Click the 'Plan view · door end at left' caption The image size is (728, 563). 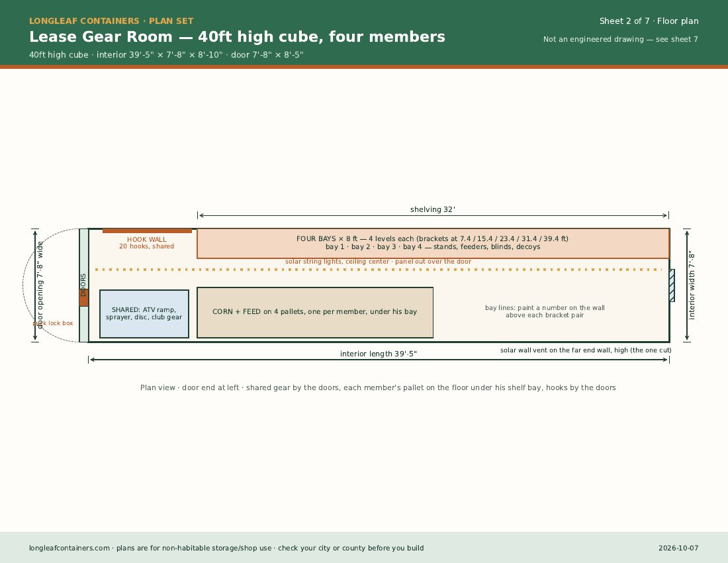(x=378, y=388)
